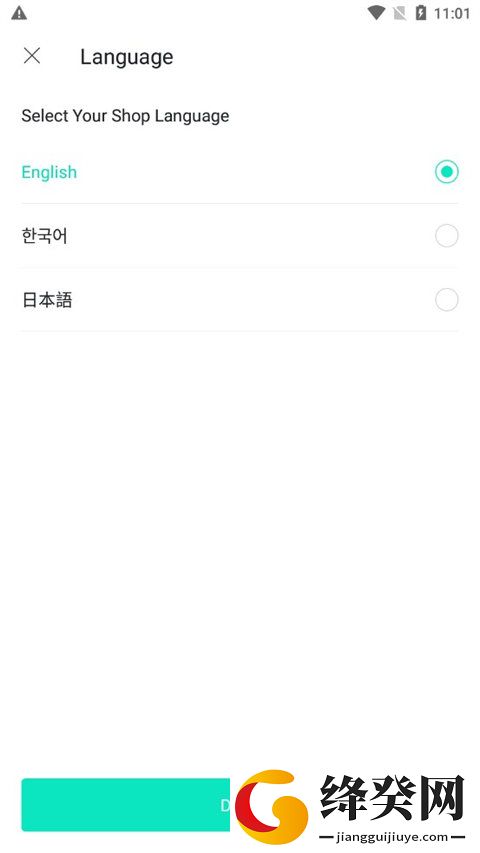Tap the Wi-Fi signal icon
This screenshot has width=480, height=853.
(376, 13)
